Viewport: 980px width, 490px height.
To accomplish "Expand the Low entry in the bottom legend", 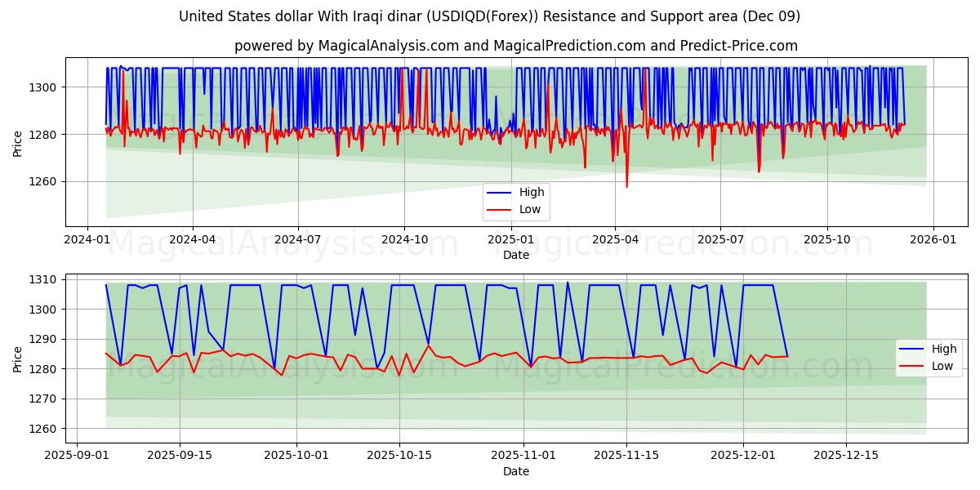I will pyautogui.click(x=944, y=366).
